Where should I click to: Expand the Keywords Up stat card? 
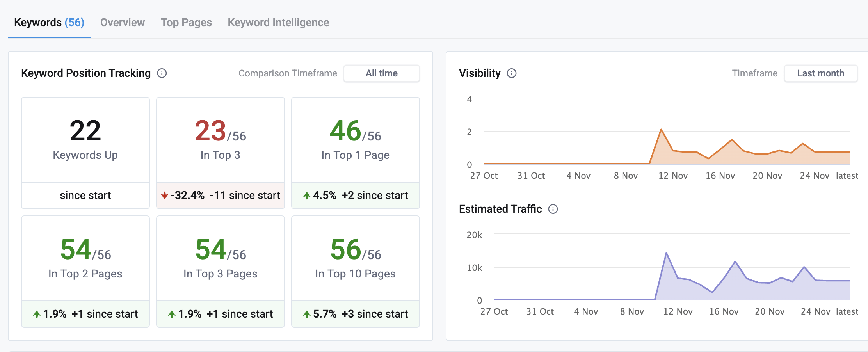point(85,153)
